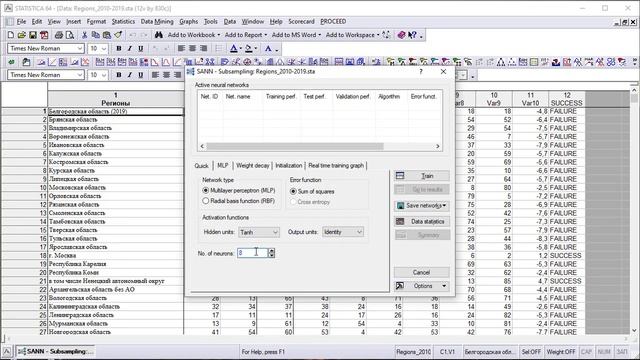
Task: Switch to the Initialization tab
Action: coord(289,165)
